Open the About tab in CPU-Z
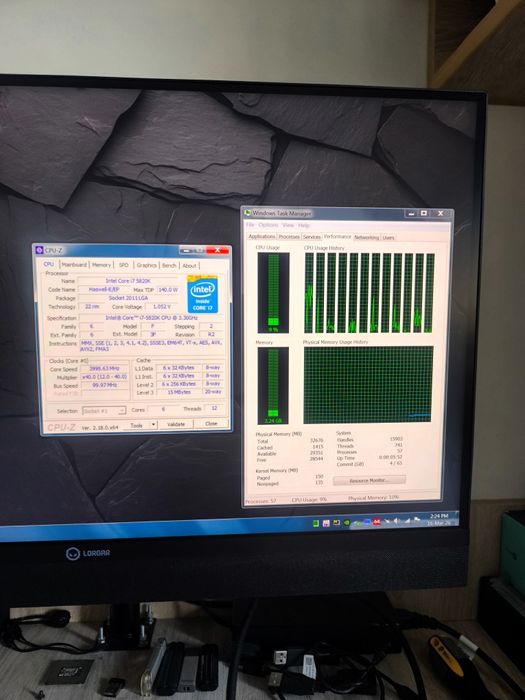The image size is (525, 700). point(189,265)
